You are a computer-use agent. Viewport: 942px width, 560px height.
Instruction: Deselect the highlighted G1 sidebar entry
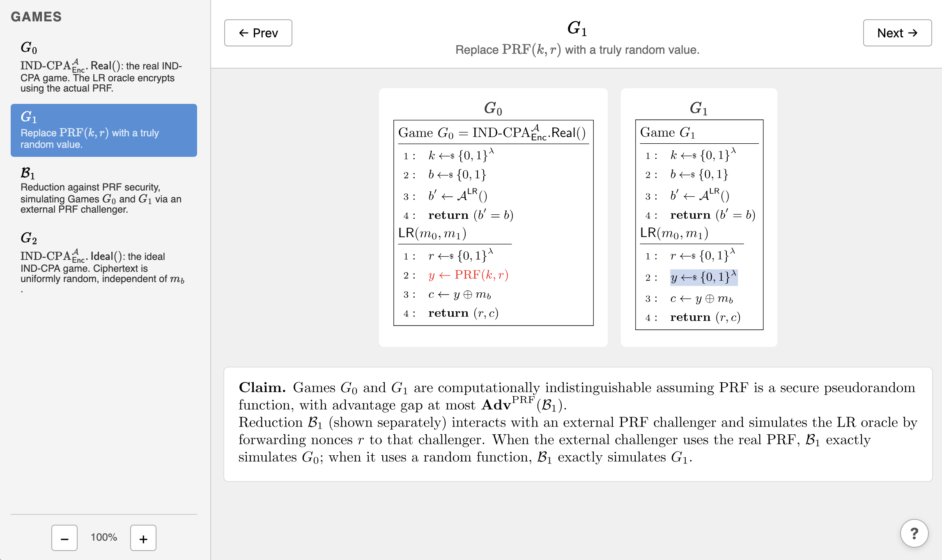[103, 130]
